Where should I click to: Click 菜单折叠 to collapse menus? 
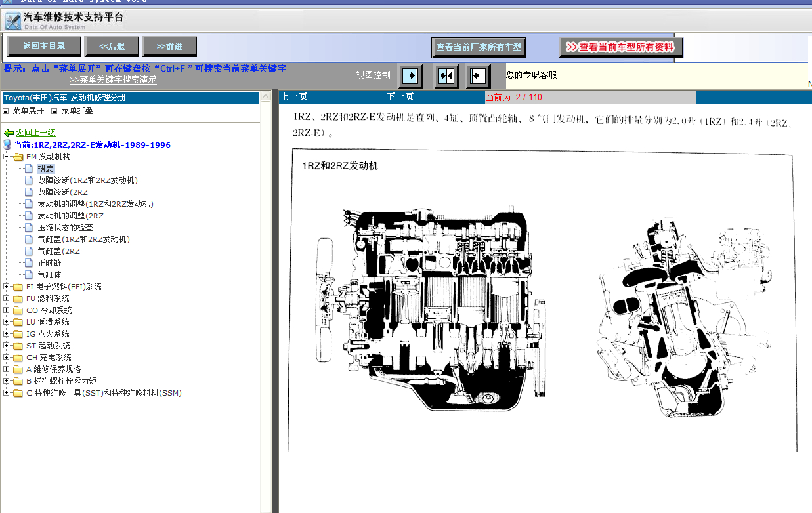77,111
